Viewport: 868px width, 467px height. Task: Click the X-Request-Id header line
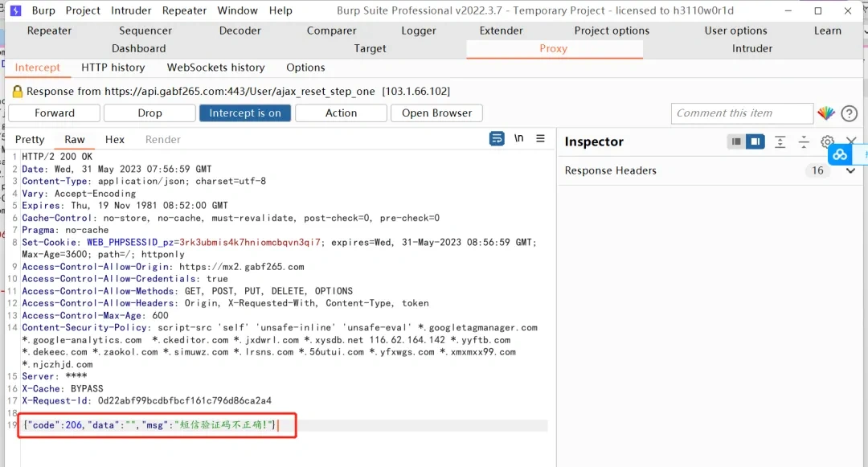147,400
